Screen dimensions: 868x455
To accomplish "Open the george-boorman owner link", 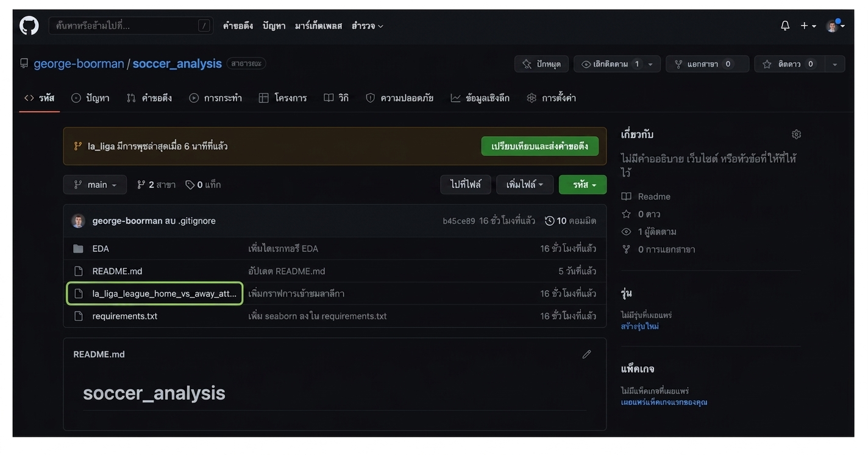I will click(x=79, y=63).
